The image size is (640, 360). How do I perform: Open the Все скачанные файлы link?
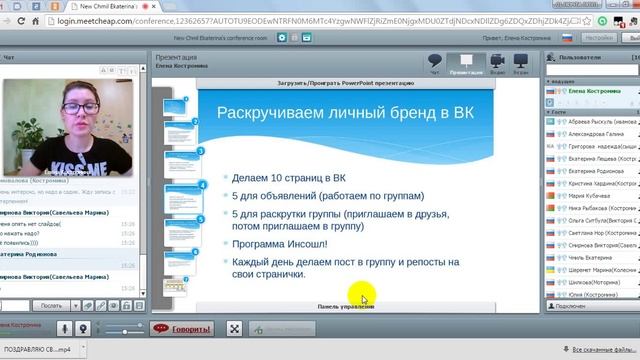(x=603, y=349)
